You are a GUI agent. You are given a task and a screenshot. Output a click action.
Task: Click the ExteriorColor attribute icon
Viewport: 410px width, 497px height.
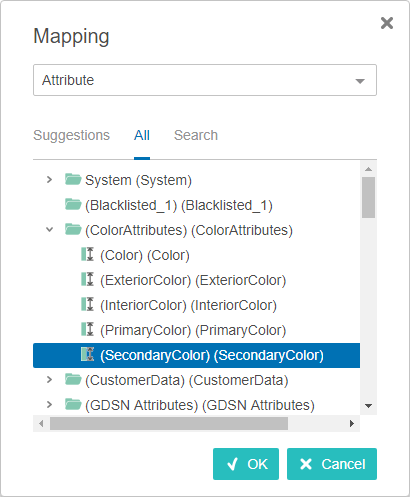pyautogui.click(x=88, y=279)
